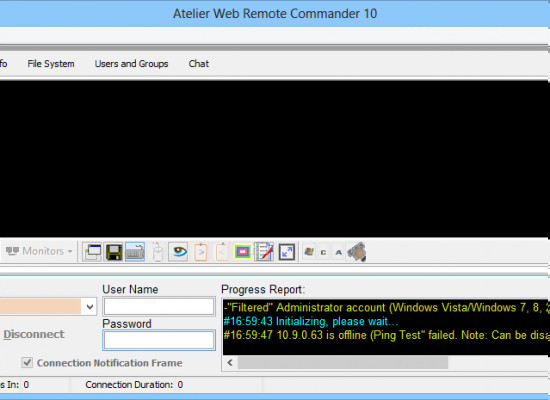Viewport: 550px width, 400px height.
Task: Switch to the Chat tab
Action: [x=199, y=64]
